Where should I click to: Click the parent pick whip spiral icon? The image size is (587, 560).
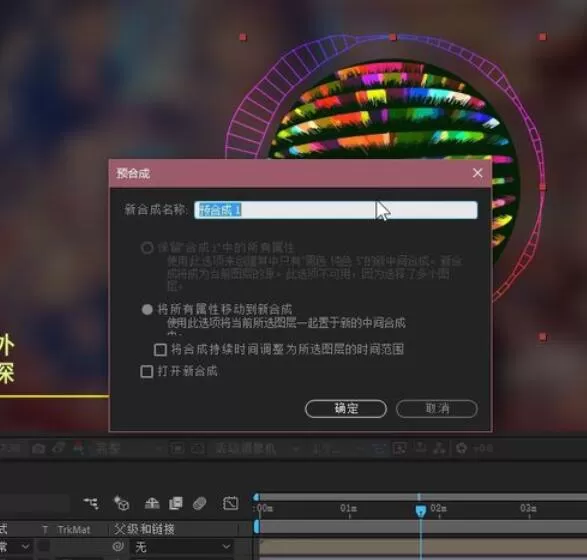tap(118, 547)
